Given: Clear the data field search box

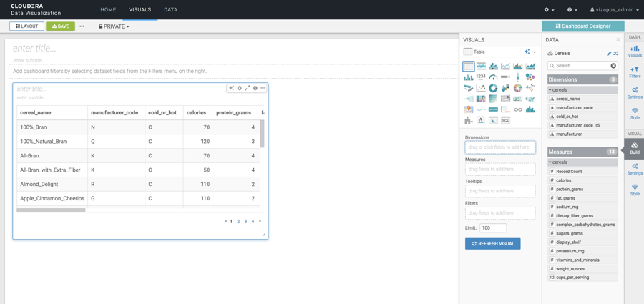Looking at the screenshot, I should coord(613,66).
